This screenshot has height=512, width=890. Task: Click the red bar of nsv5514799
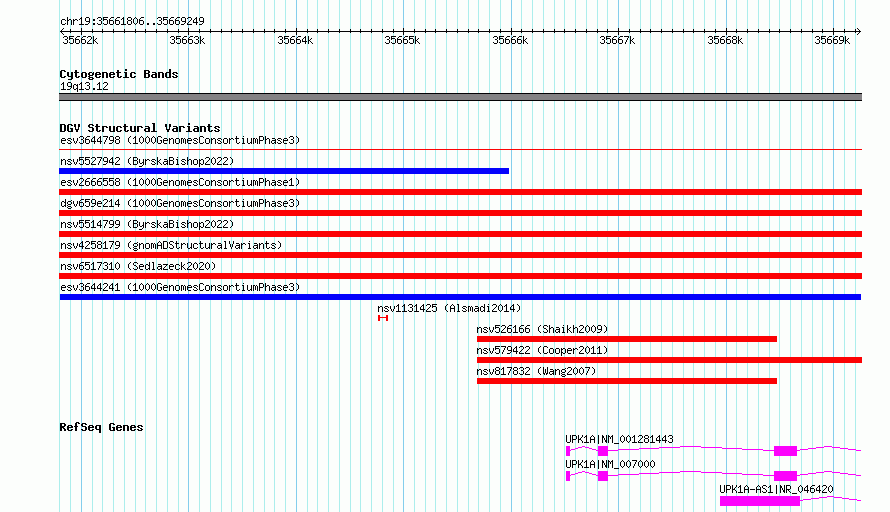[x=460, y=234]
